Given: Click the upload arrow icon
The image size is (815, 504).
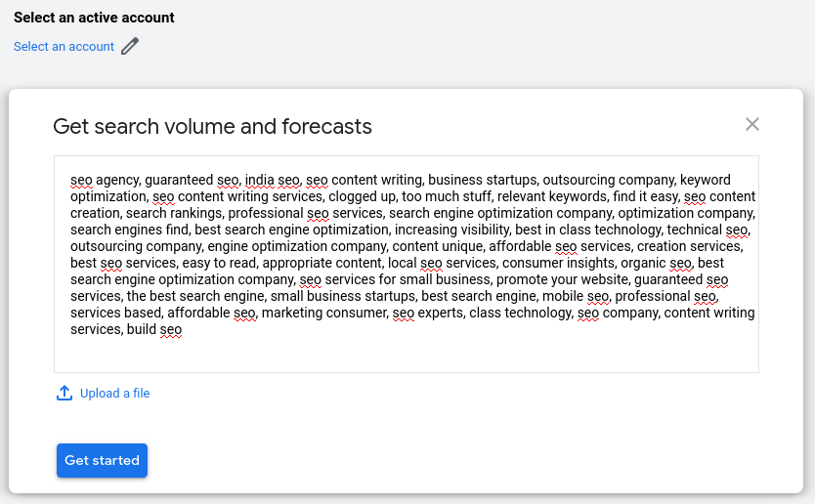Looking at the screenshot, I should tap(64, 393).
